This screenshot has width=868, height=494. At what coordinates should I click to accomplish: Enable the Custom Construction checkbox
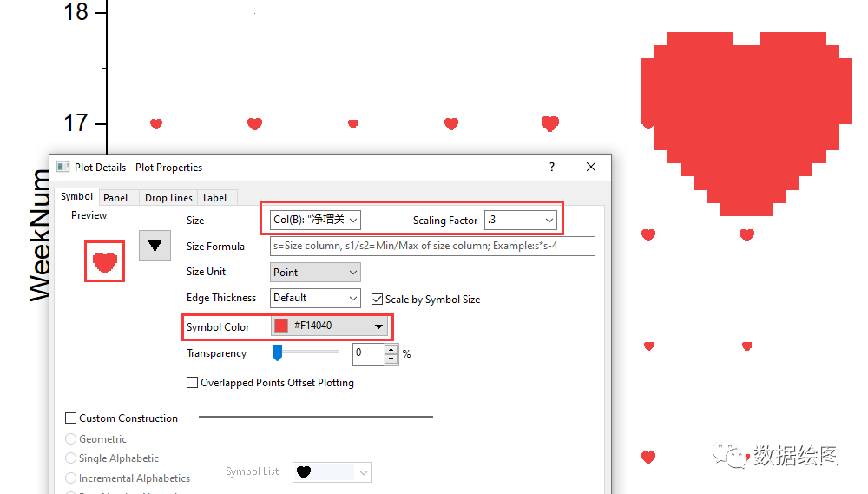(71, 418)
